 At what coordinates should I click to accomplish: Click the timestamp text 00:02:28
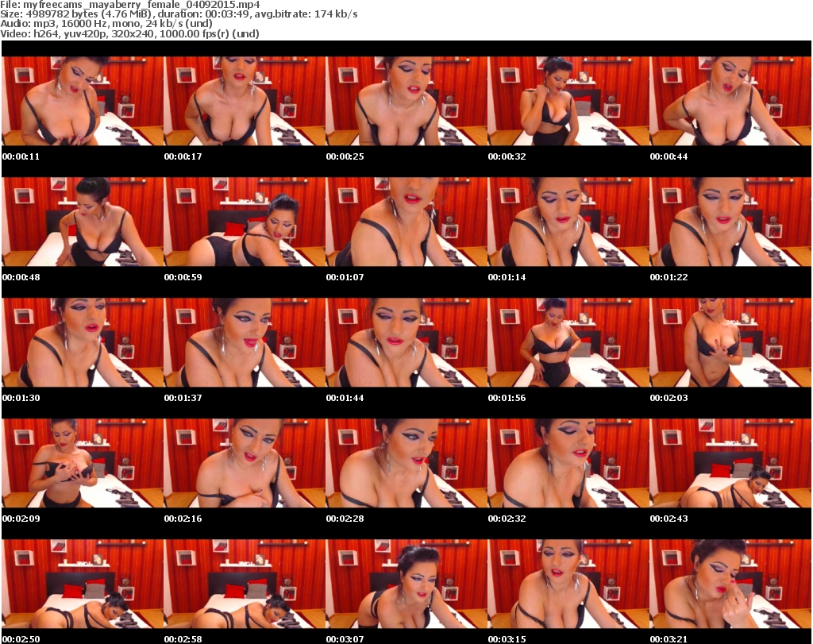(x=345, y=519)
